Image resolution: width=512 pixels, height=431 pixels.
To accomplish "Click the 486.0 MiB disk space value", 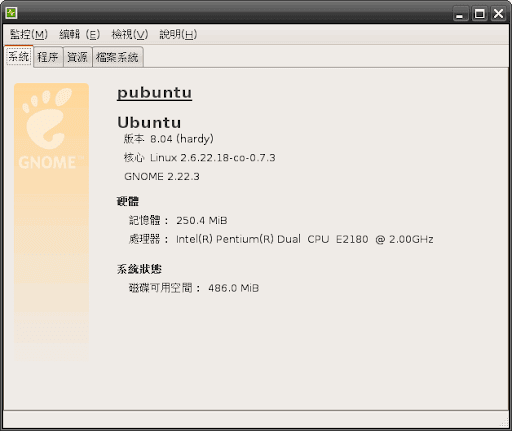I will pos(233,288).
